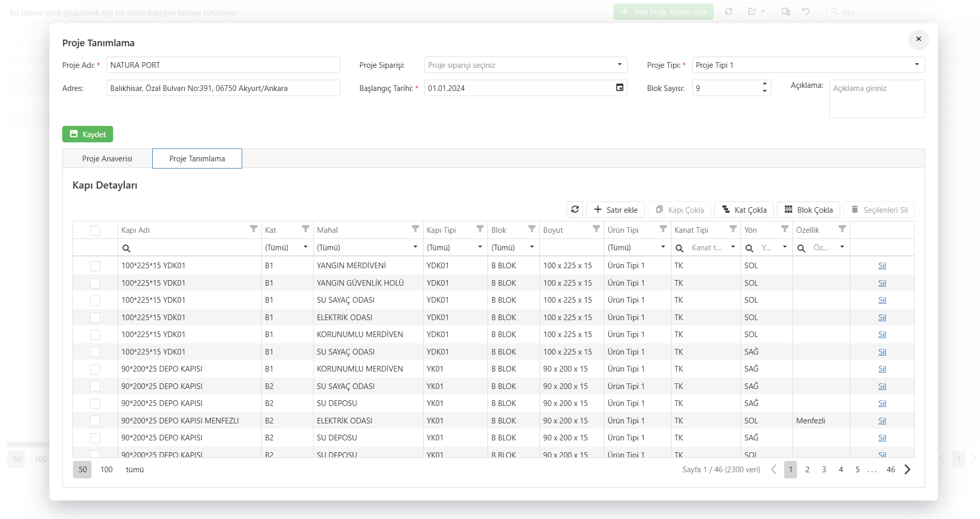
Task: Click Sil link for YANGIN MERDİVENİ row
Action: coord(882,266)
